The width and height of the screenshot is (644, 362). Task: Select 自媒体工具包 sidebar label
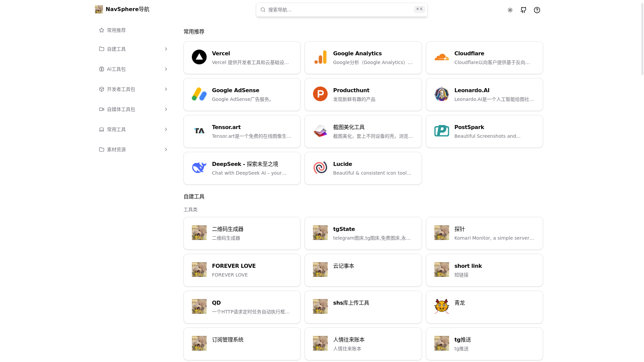coord(121,109)
